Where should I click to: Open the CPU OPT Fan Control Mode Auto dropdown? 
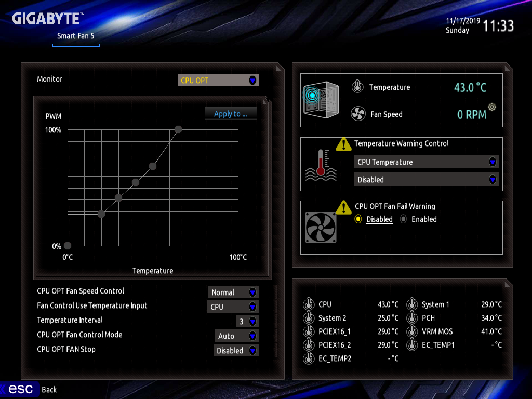pos(236,336)
